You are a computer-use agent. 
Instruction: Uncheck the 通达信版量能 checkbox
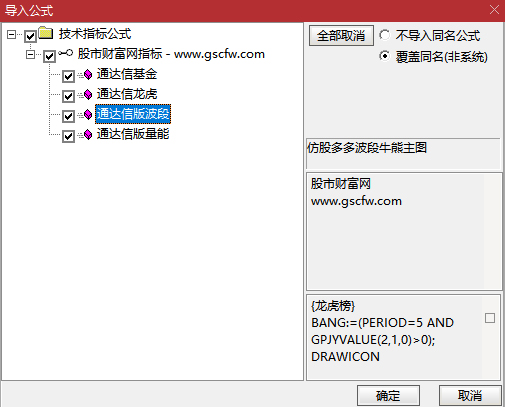coord(68,136)
